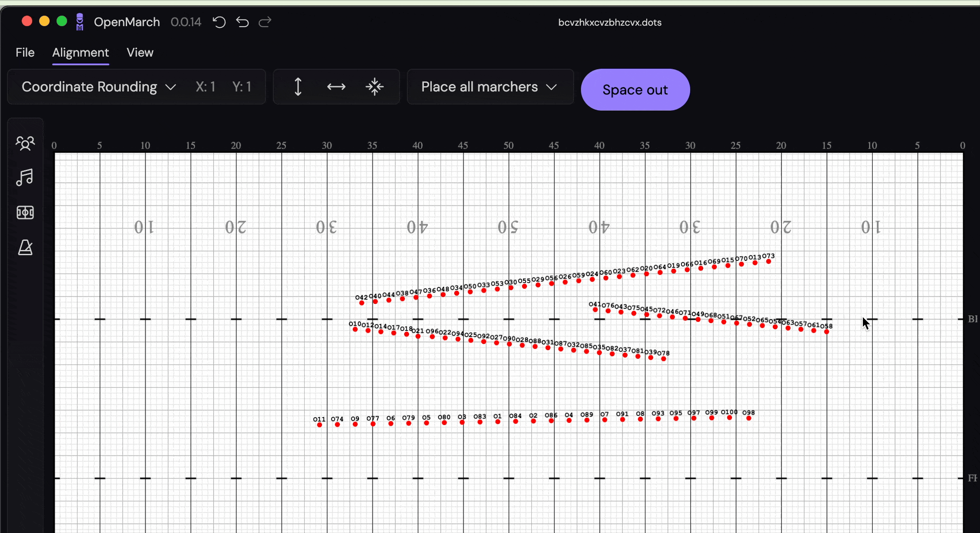Open the View menu
This screenshot has width=980, height=533.
pos(140,52)
